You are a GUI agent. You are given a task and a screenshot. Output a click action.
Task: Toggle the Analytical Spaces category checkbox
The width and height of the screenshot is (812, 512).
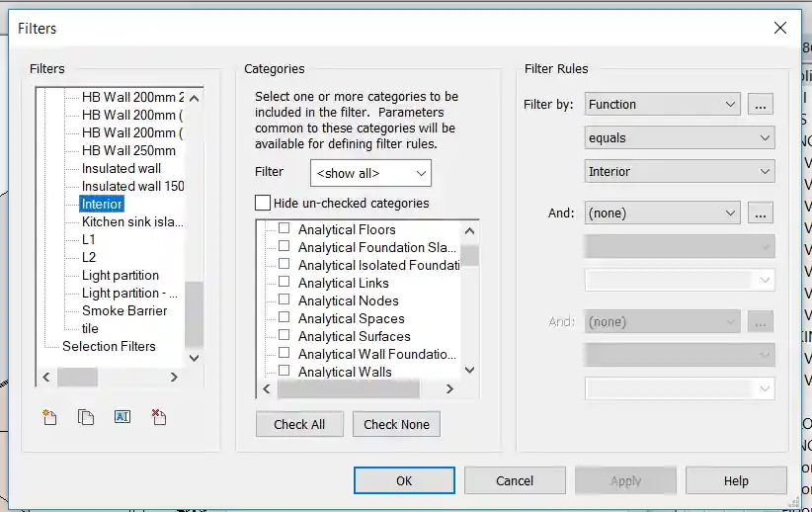[x=284, y=318]
